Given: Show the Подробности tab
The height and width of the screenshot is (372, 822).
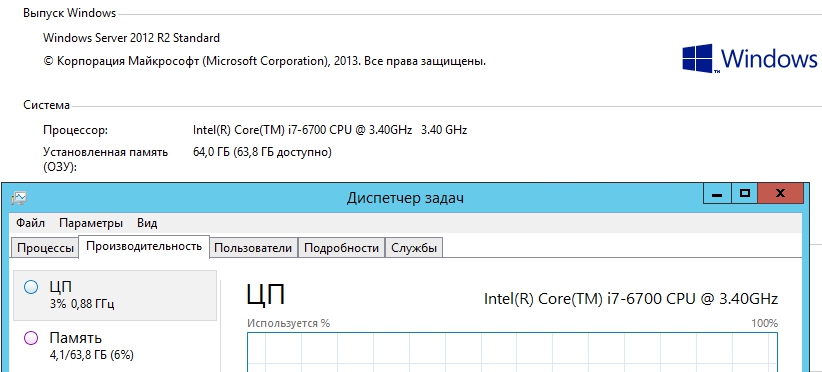Looking at the screenshot, I should pyautogui.click(x=341, y=248).
